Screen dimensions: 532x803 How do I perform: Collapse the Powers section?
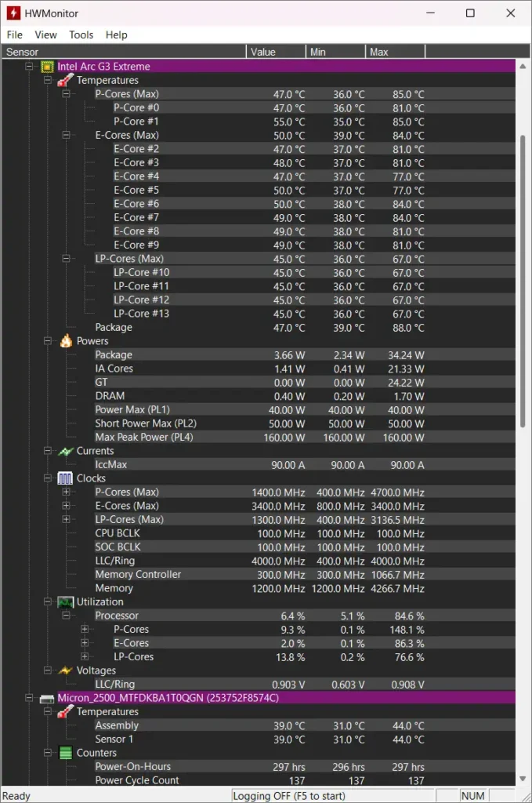click(x=48, y=341)
